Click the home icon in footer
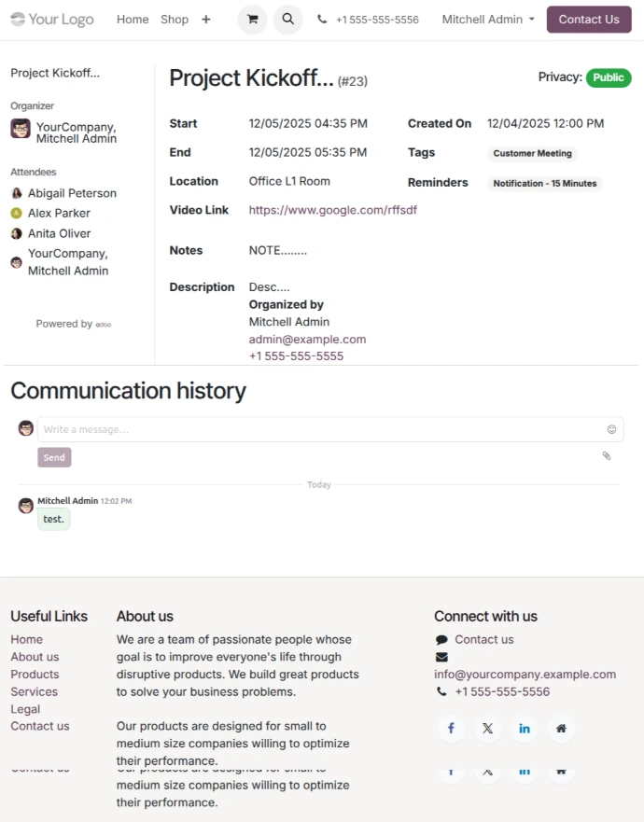The height and width of the screenshot is (822, 644). pyautogui.click(x=561, y=729)
